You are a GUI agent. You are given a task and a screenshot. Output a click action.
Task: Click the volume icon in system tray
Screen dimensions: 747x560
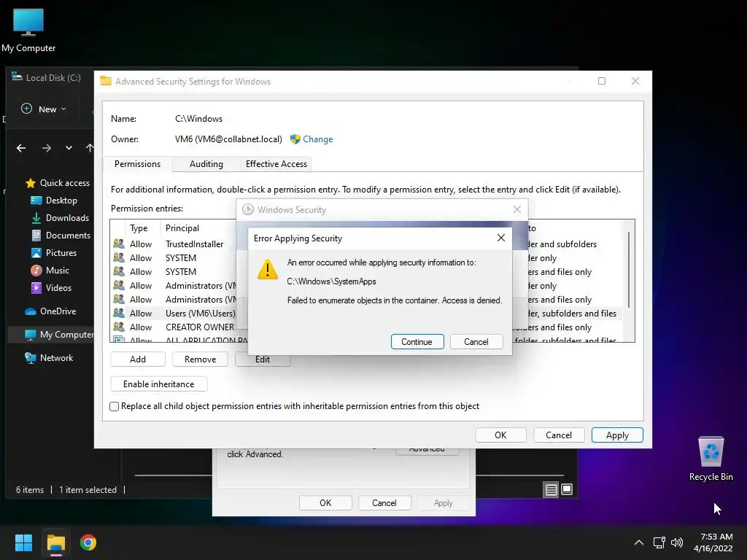[x=676, y=542]
